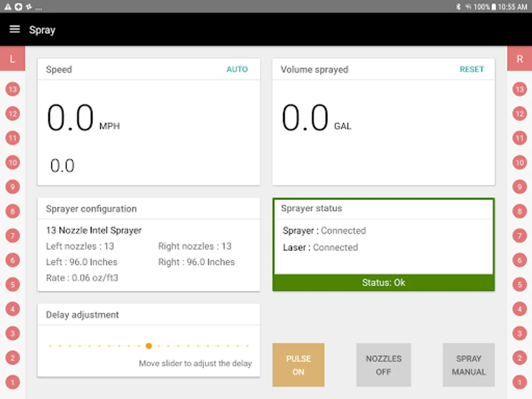The image size is (532, 399).
Task: Tap right nozzle circle 8
Action: (520, 211)
